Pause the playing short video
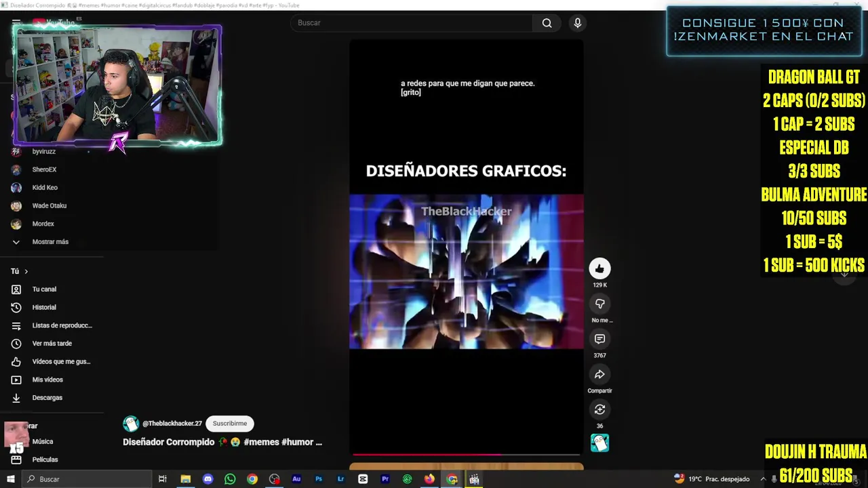The width and height of the screenshot is (868, 488). click(466, 247)
